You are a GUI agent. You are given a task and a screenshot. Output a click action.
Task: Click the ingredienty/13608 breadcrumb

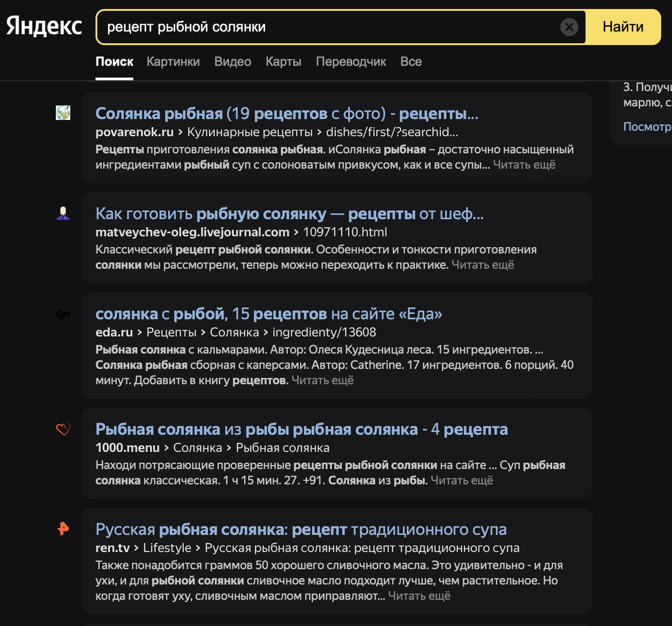click(324, 332)
